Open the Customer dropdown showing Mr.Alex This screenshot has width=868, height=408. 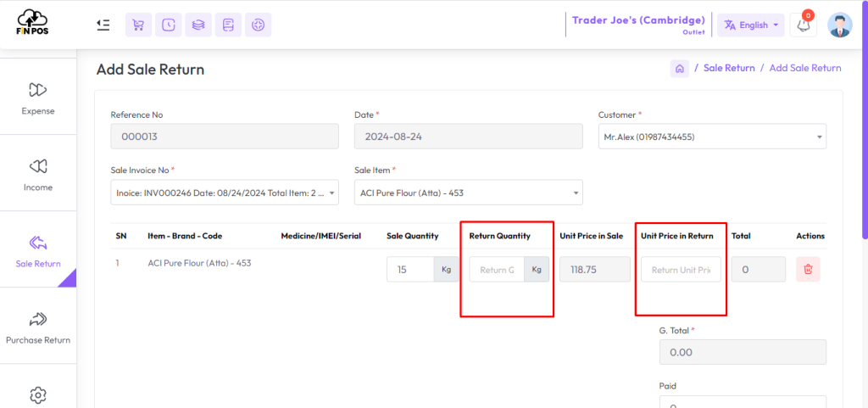(712, 137)
